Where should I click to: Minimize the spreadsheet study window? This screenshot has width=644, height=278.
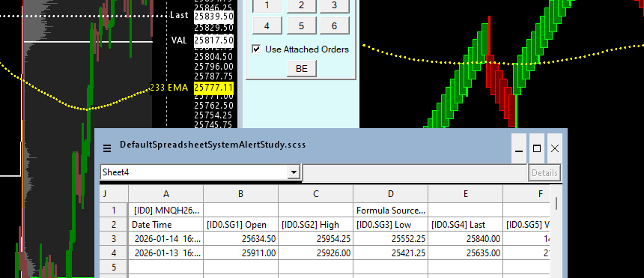pyautogui.click(x=519, y=148)
